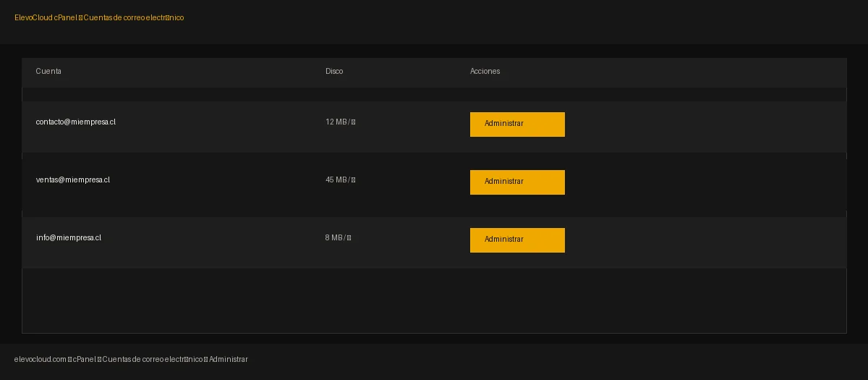Click the Cuenta column header
Viewport: 868px width, 380px height.
pyautogui.click(x=48, y=71)
